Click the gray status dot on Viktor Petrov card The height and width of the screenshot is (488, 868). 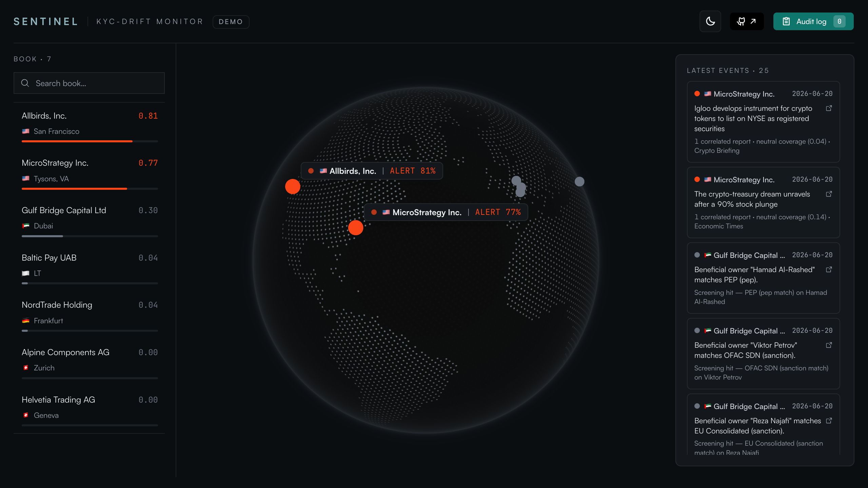697,331
